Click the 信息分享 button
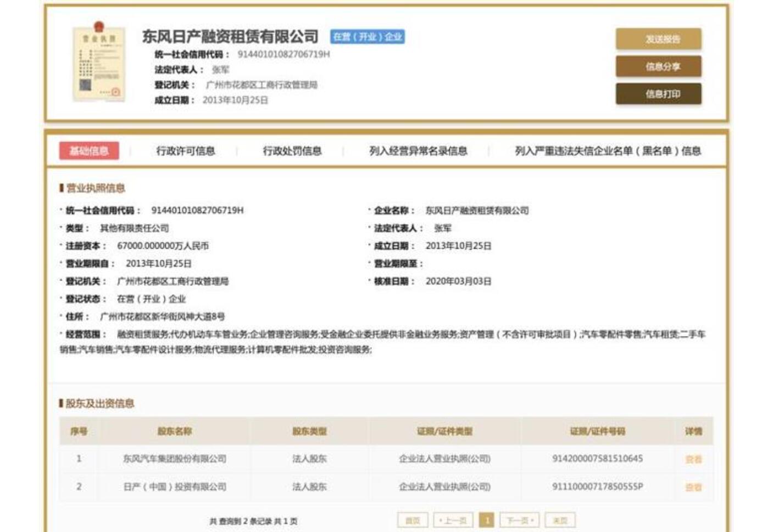 pyautogui.click(x=658, y=66)
